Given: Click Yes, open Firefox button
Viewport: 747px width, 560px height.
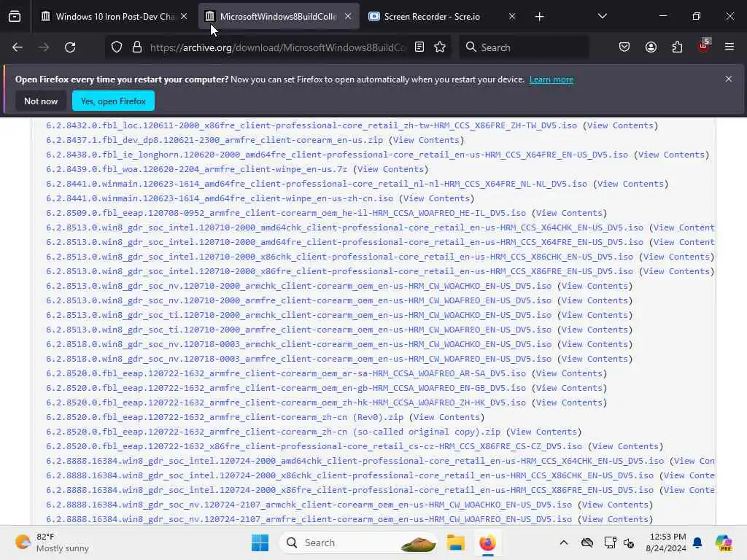Looking at the screenshot, I should (x=113, y=101).
